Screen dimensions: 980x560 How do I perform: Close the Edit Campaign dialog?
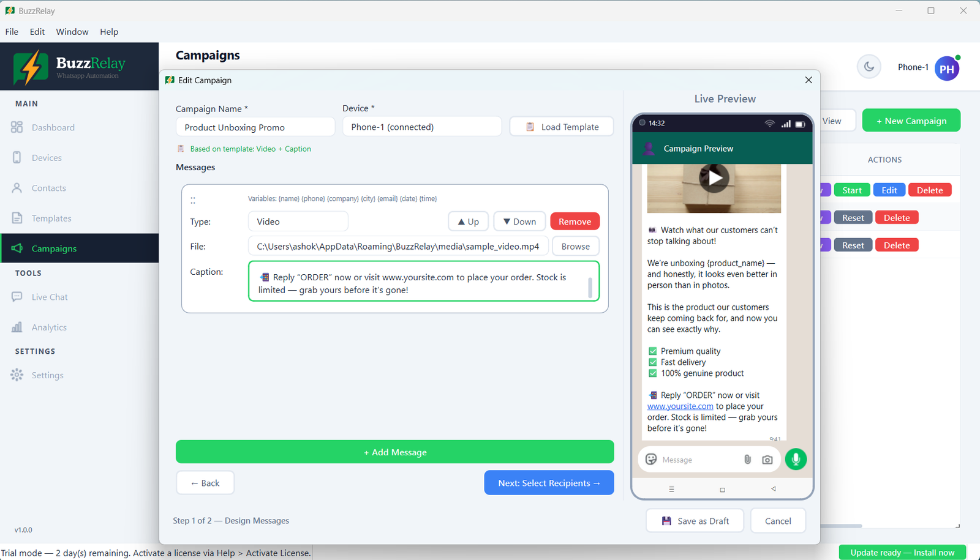809,80
